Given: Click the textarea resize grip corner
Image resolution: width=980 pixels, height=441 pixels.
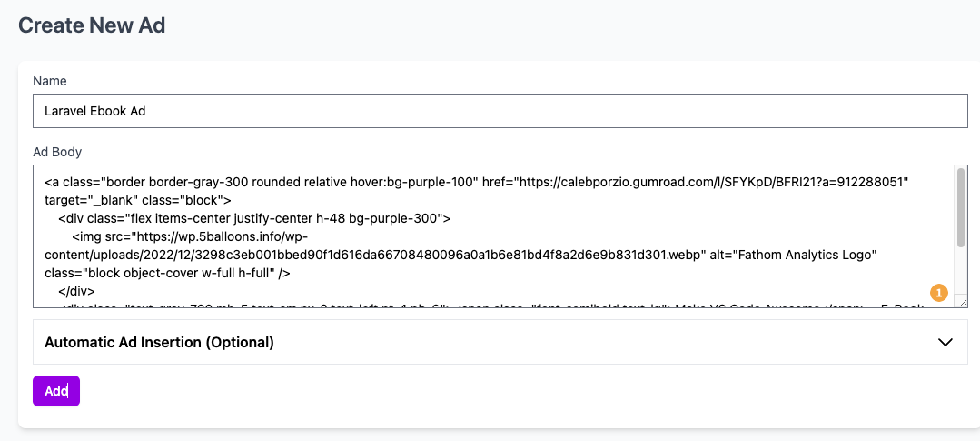Looking at the screenshot, I should (963, 303).
